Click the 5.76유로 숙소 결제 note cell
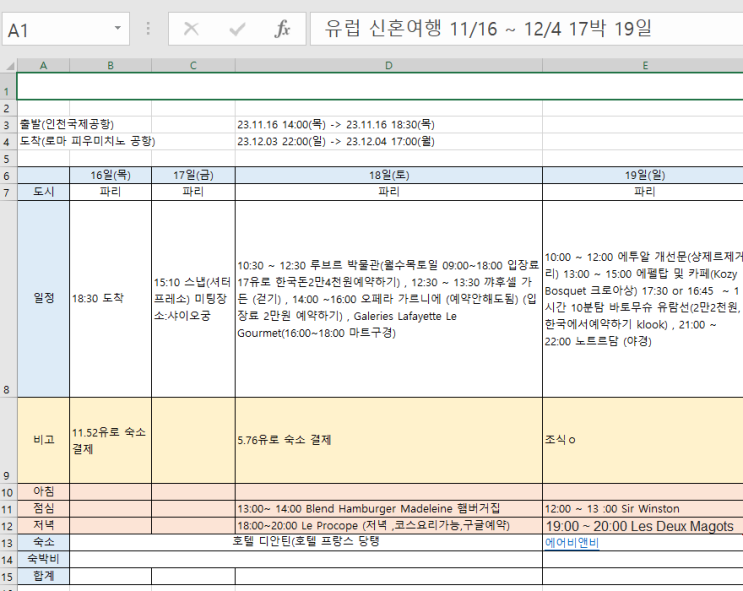The width and height of the screenshot is (743, 591). pyautogui.click(x=389, y=440)
